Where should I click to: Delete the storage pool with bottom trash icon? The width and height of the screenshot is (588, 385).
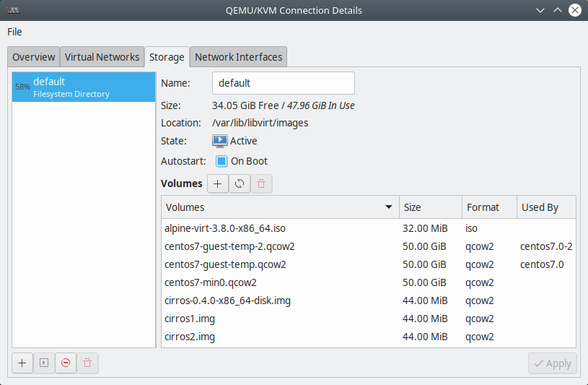coord(87,363)
